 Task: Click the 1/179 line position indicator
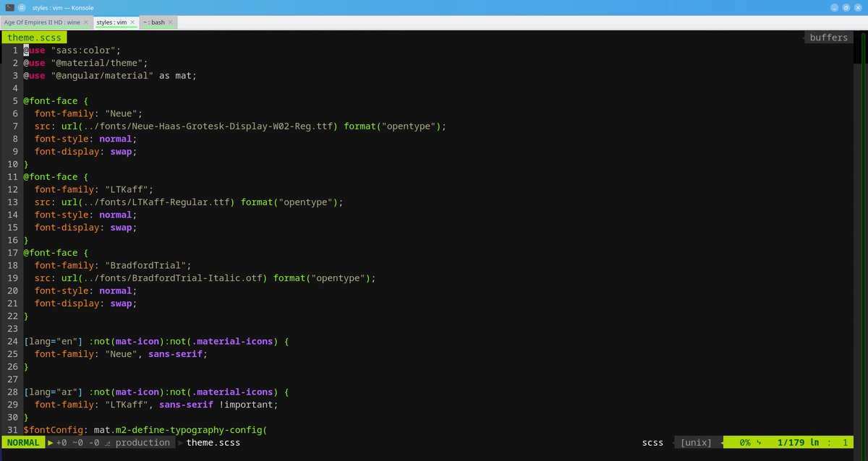tap(790, 442)
